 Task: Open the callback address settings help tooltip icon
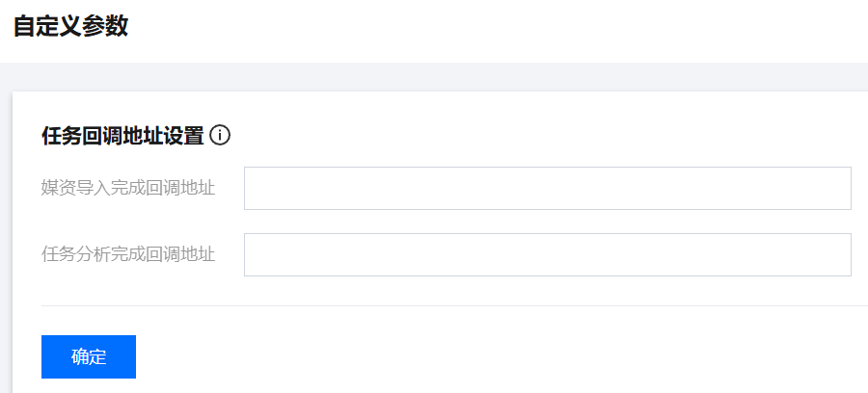(x=220, y=135)
